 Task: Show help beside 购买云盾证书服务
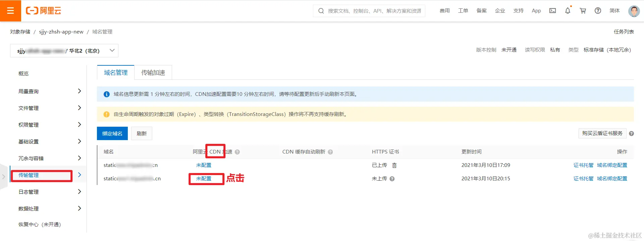click(x=631, y=133)
